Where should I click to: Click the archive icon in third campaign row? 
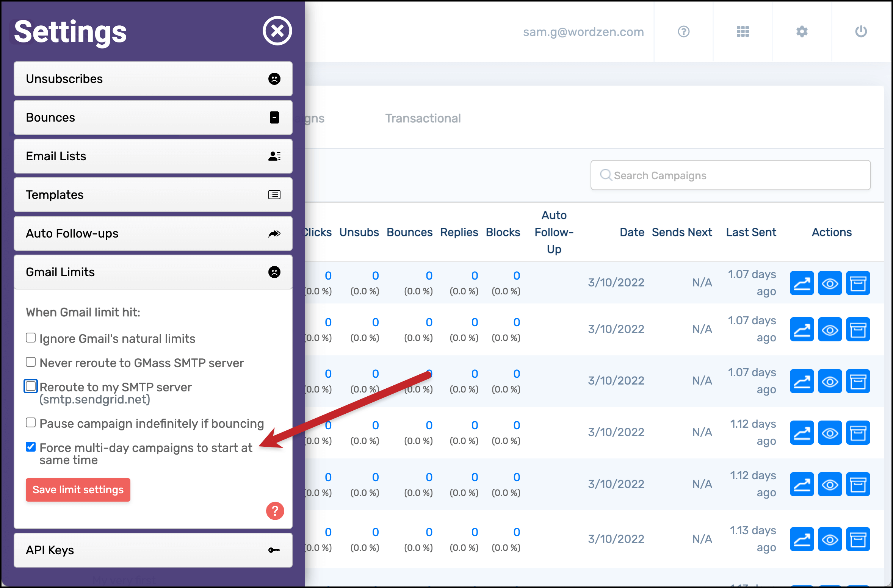pyautogui.click(x=858, y=381)
